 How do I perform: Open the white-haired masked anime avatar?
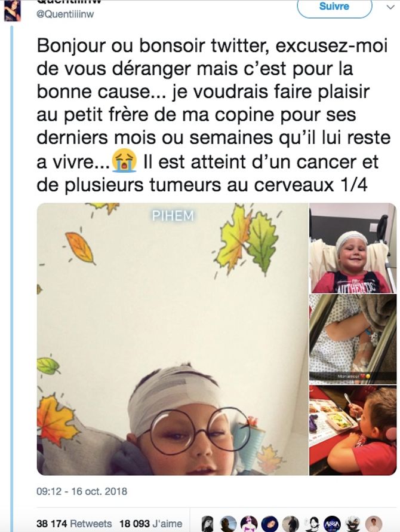pyautogui.click(x=353, y=524)
